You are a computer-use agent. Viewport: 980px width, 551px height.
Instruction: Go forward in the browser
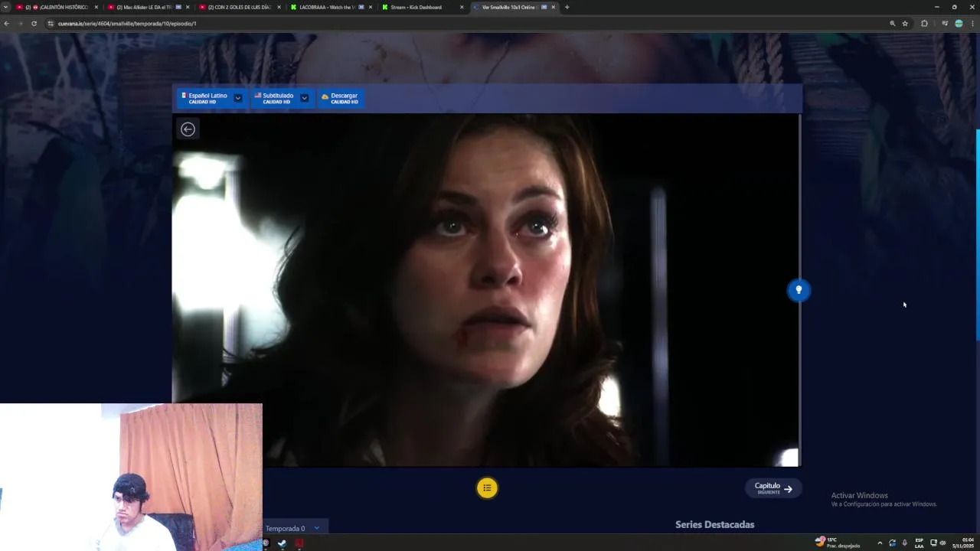click(x=20, y=24)
